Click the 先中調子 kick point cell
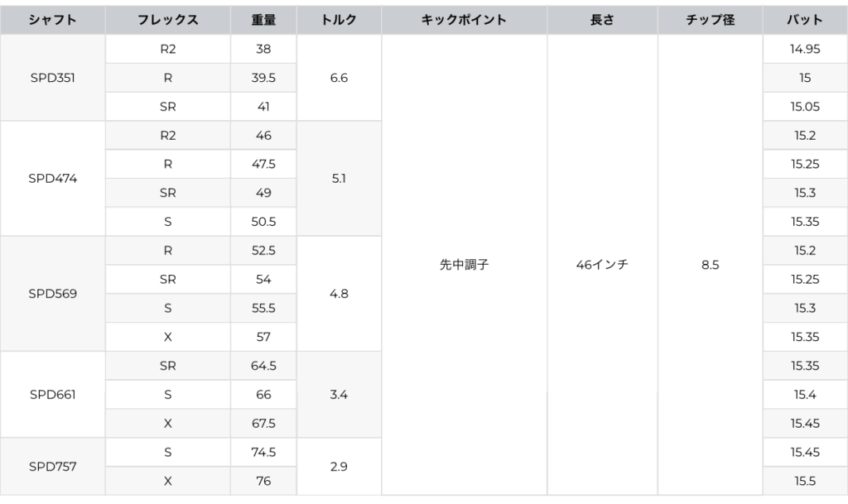The width and height of the screenshot is (848, 504). pyautogui.click(x=464, y=265)
